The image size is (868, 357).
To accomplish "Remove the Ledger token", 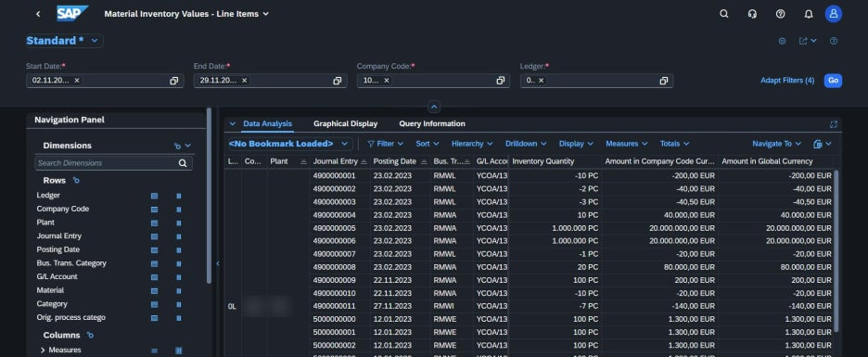I will 541,81.
